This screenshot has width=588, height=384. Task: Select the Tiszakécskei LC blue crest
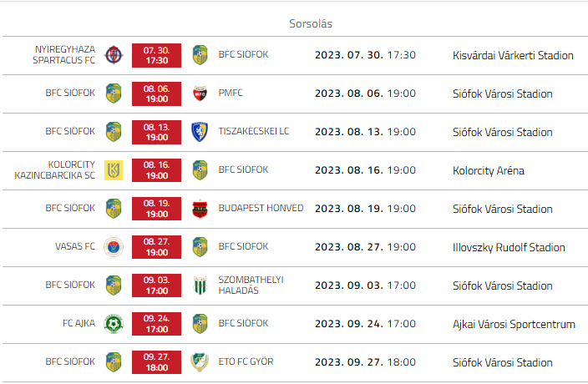click(x=199, y=132)
